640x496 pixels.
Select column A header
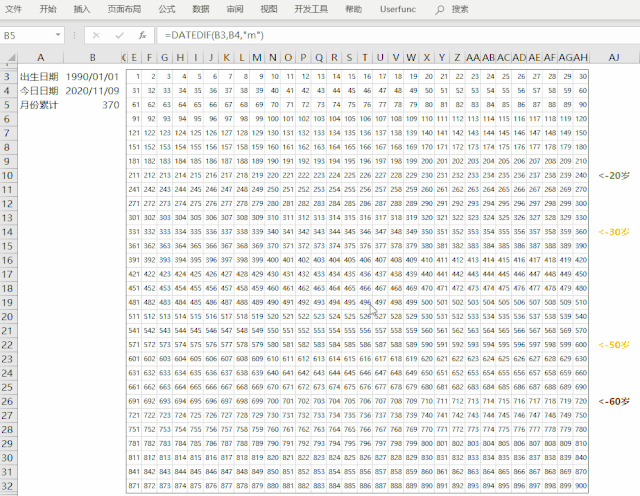pyautogui.click(x=40, y=58)
